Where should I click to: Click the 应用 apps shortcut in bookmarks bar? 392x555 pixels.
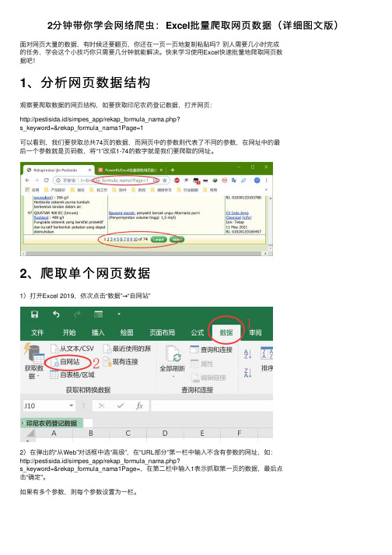32,190
